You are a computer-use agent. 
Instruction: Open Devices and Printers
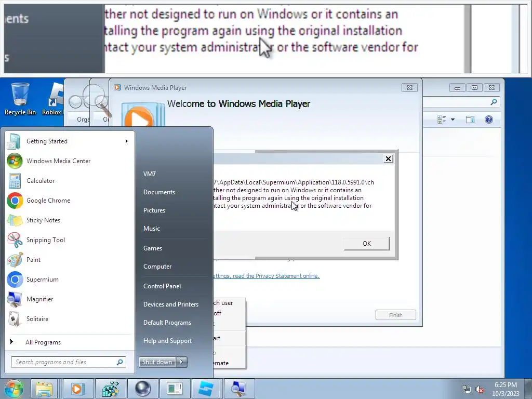click(171, 304)
